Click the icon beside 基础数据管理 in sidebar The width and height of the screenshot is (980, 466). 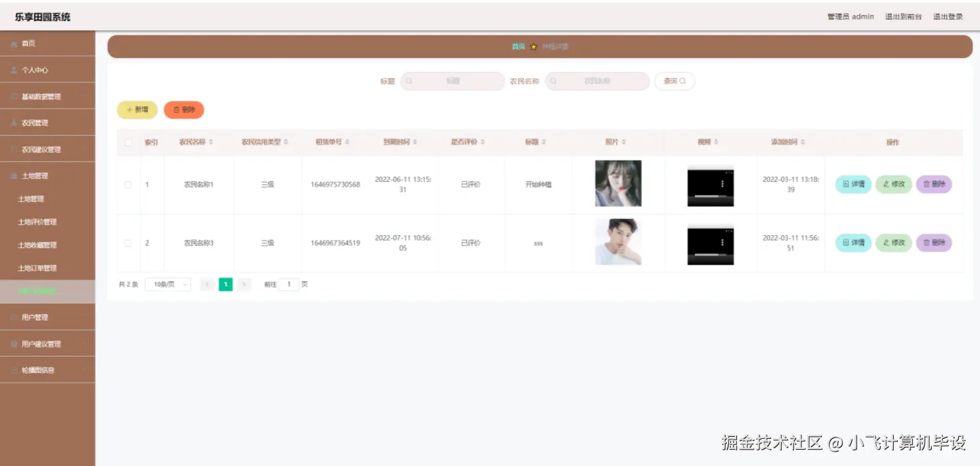(x=14, y=96)
